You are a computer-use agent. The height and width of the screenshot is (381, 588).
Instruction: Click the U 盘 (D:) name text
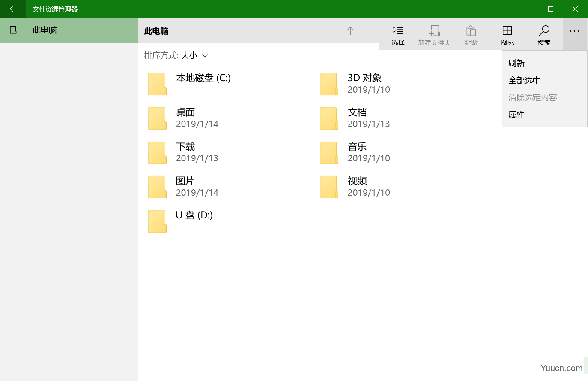pyautogui.click(x=194, y=215)
